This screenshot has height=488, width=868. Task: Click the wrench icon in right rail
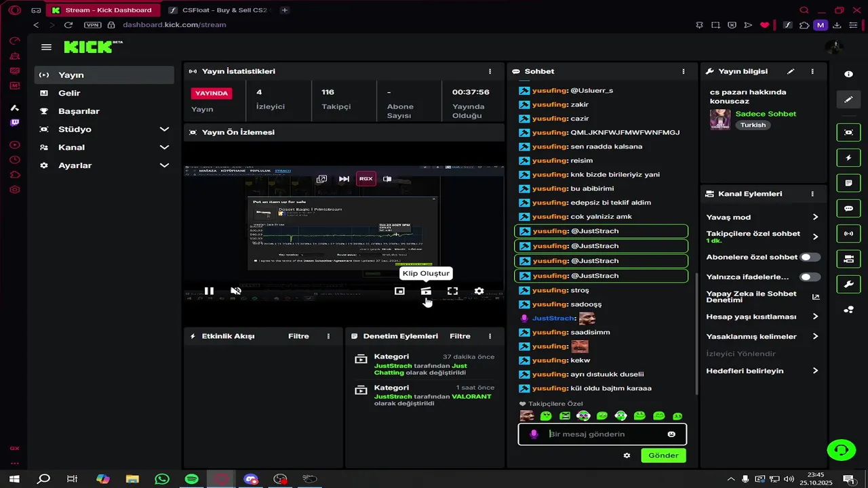pos(848,284)
